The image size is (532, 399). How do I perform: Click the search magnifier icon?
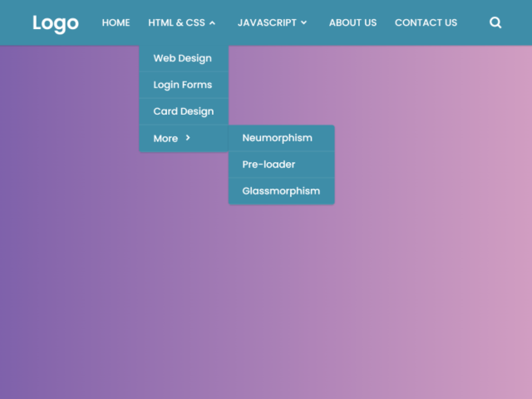495,22
